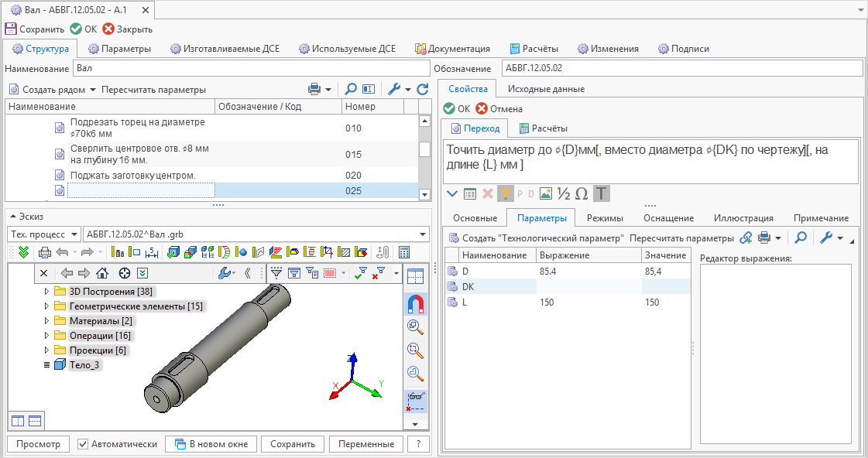Expand the Геометрические элементы [15] folder

[46, 306]
